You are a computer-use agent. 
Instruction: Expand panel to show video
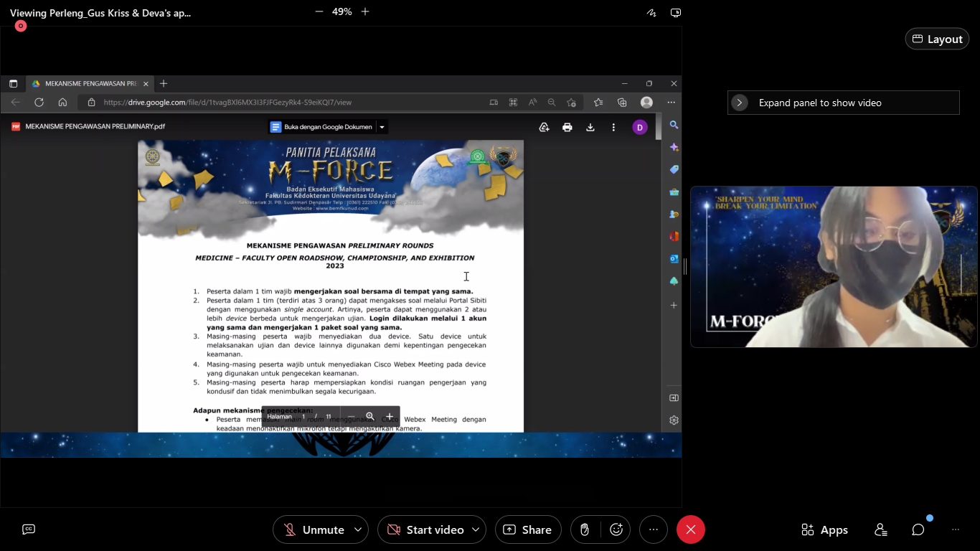pyautogui.click(x=843, y=103)
